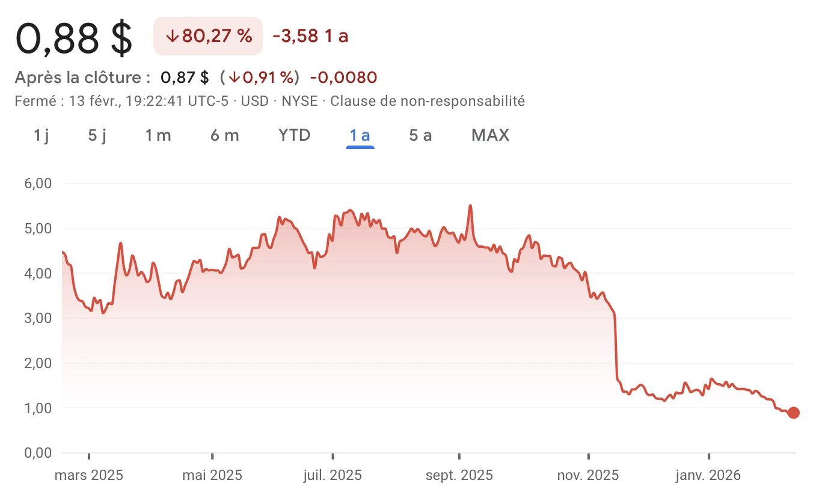Reselect the active 1 a tab
Viewport: 825px width, 504px height.
pyautogui.click(x=359, y=135)
